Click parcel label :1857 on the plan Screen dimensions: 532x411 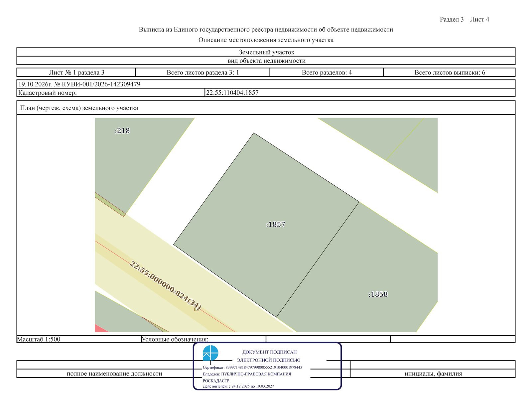(x=276, y=225)
